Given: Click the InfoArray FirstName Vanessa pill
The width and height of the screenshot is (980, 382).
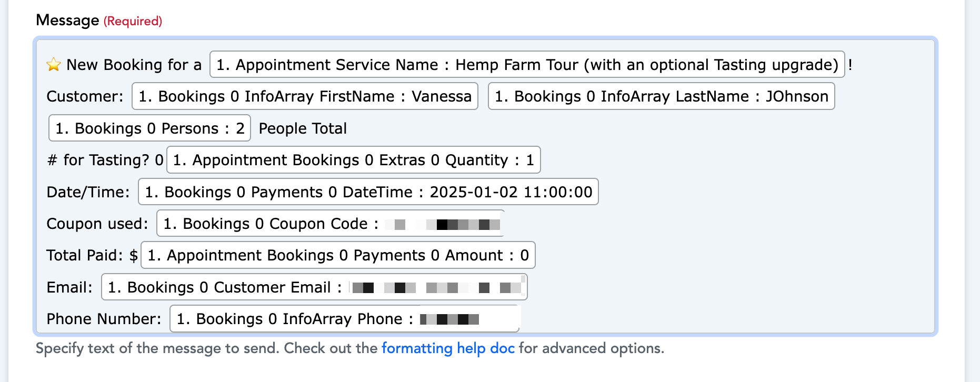Looking at the screenshot, I should click(x=305, y=96).
